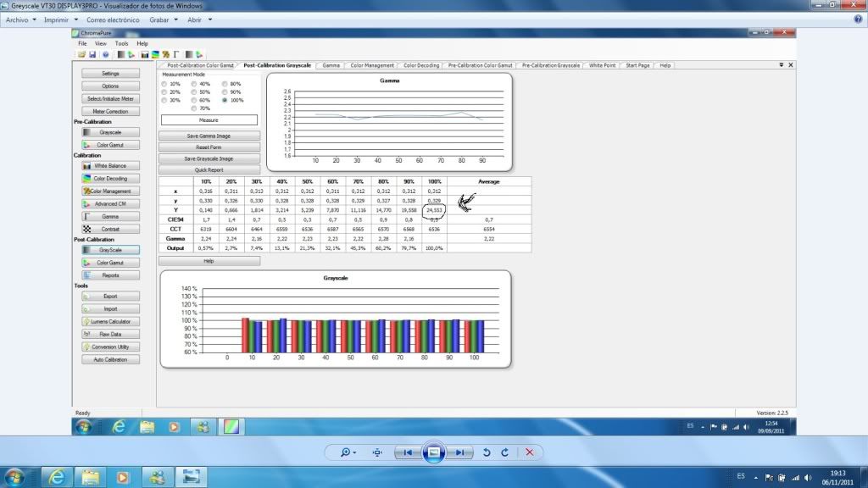Select the 60% measurement mode radio button
Screen dimensions: 868x488
coord(194,101)
